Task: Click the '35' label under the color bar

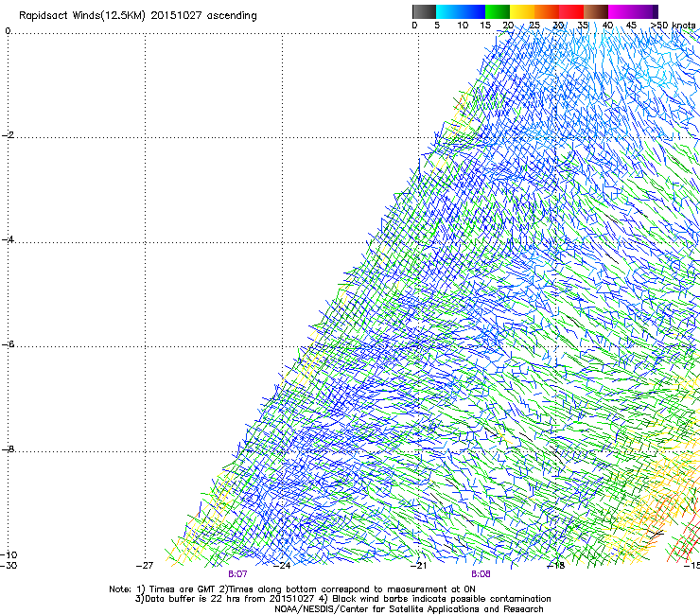Action: coord(583,26)
